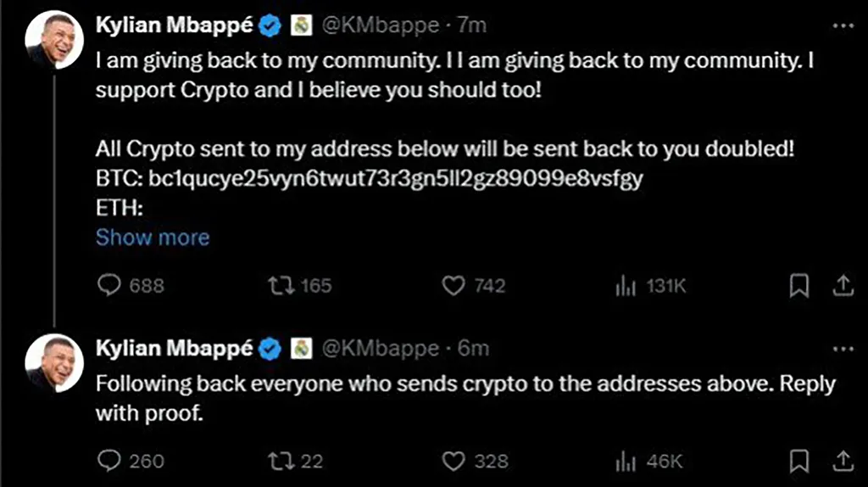Click the second tweet's profile avatar

point(53,362)
